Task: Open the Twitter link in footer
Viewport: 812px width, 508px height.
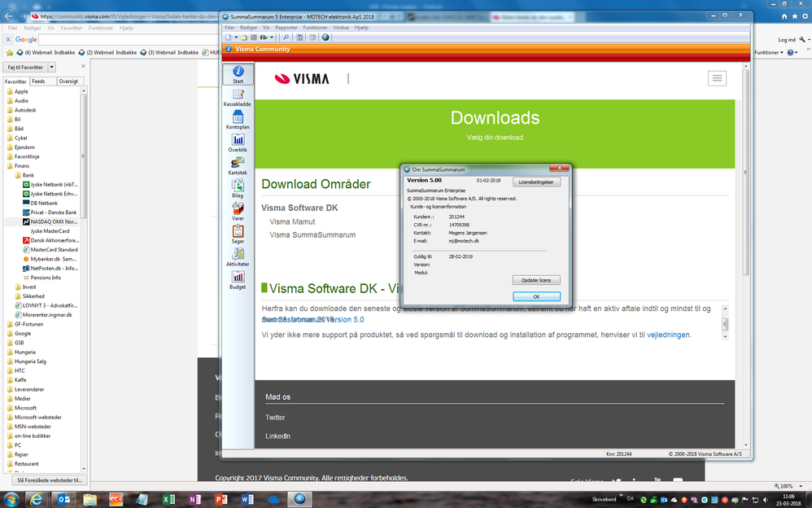Action: 275,418
